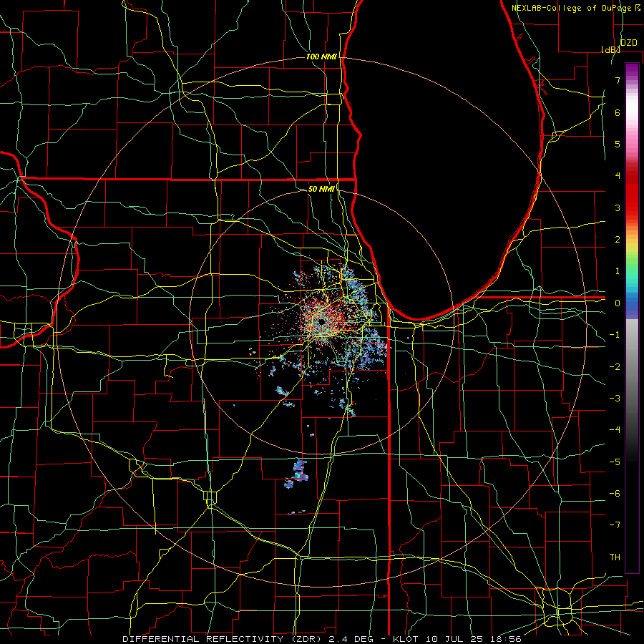The image size is (644, 644).
Task: Click the "50 NMI" range ring label
Action: pyautogui.click(x=321, y=189)
